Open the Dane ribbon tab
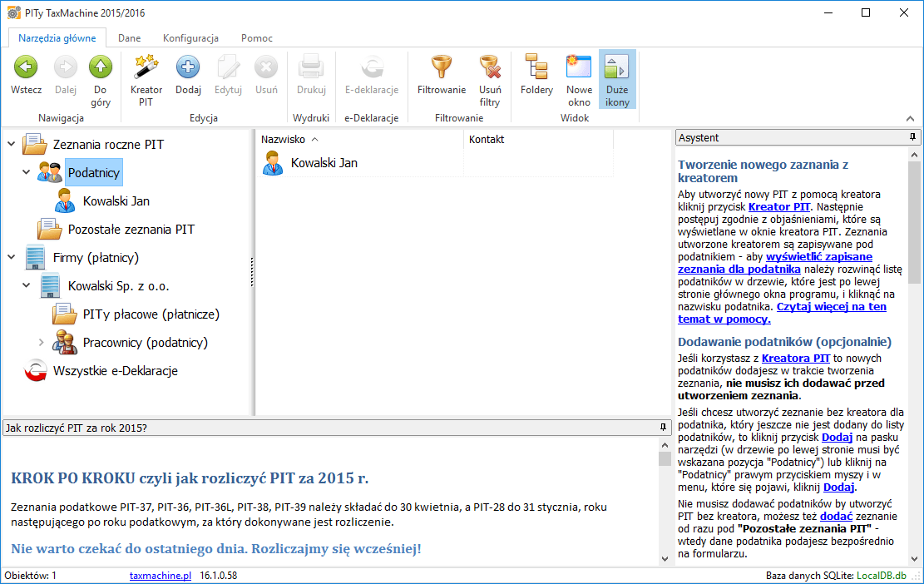924x584 pixels. tap(129, 38)
